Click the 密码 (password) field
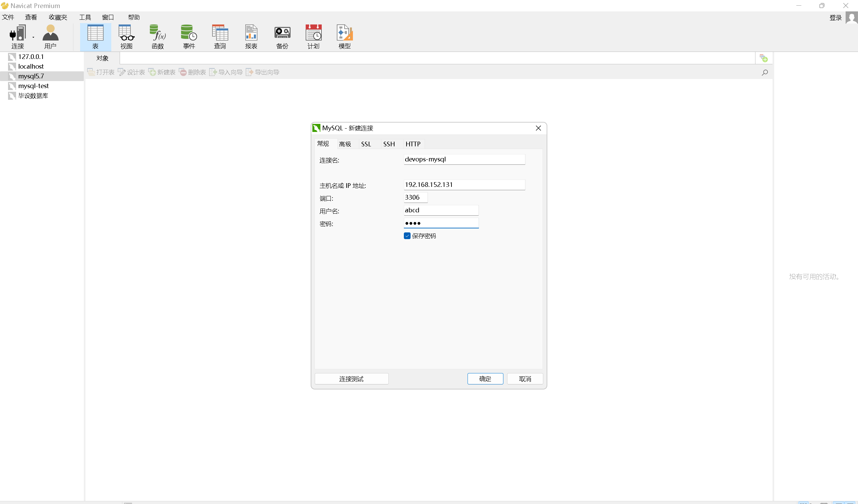The height and width of the screenshot is (504, 858). pos(441,223)
